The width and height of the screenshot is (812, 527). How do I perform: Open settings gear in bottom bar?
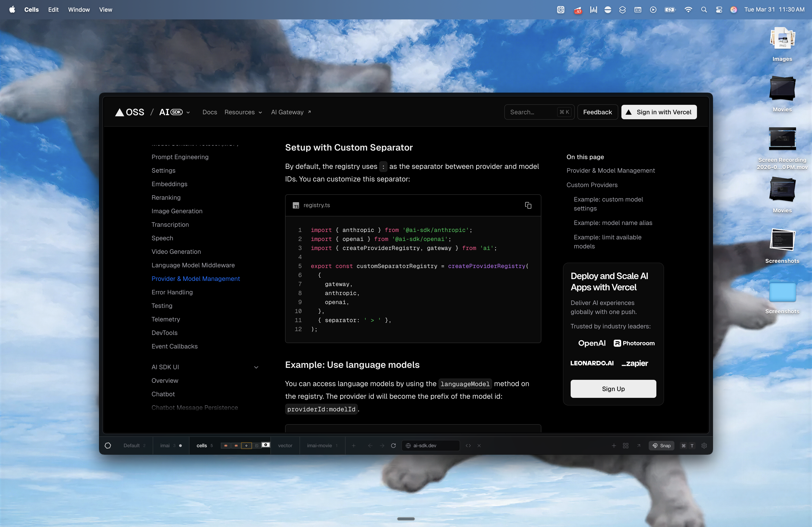click(704, 446)
